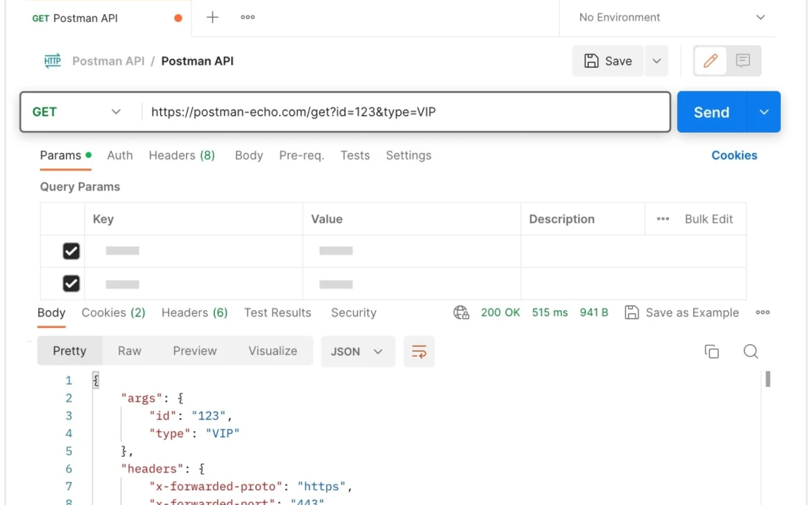Screen dimensions: 812x505
Task: Open the edit request documentation pencil icon
Action: point(709,61)
